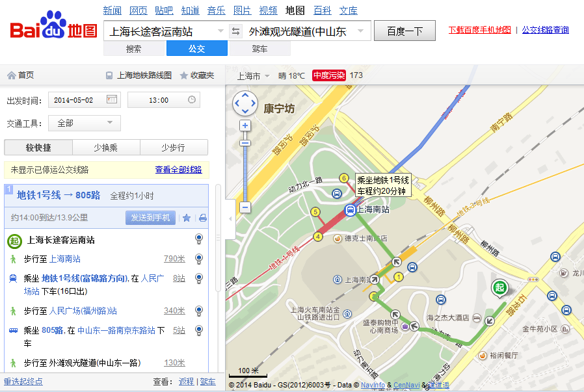Open the destination field dropdown arrow
This screenshot has width=584, height=392.
pos(360,31)
